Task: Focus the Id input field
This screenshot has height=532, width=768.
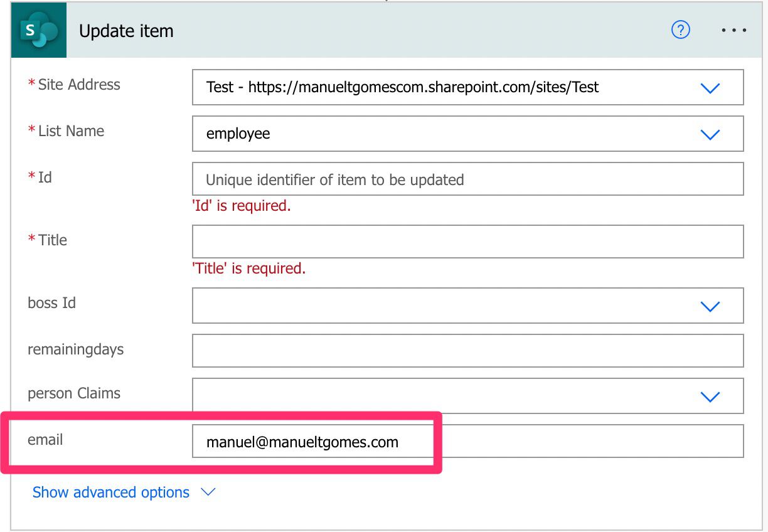Action: [468, 179]
